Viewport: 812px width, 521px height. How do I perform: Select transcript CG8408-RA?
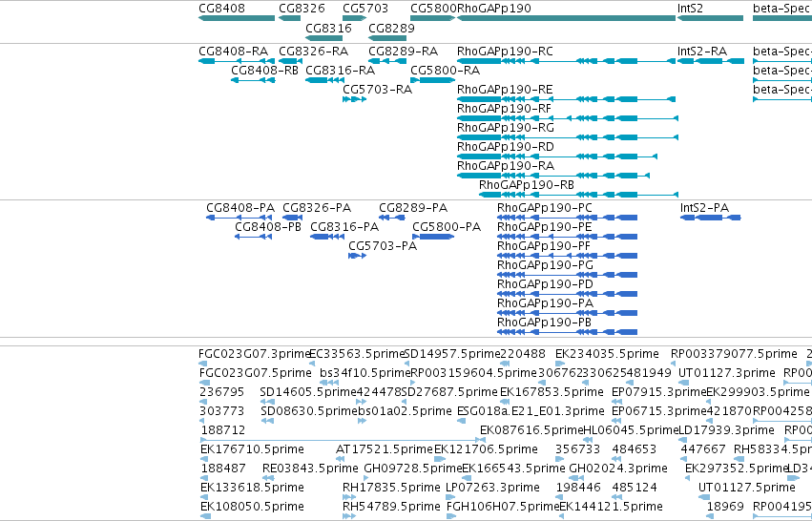coord(237,61)
